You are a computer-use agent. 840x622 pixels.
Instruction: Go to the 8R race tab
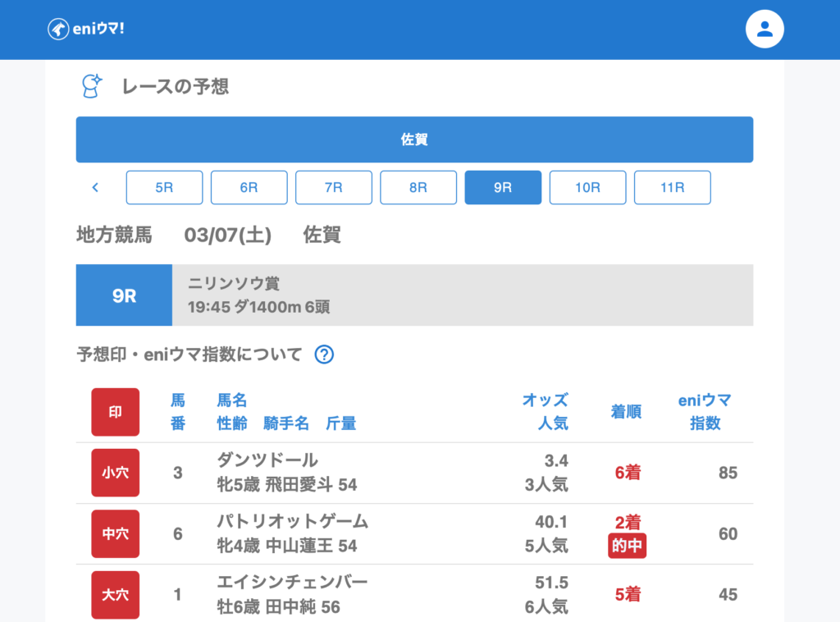pos(418,187)
